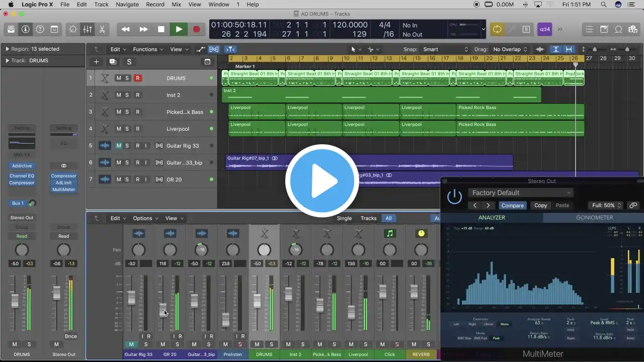The image size is (644, 362).
Task: Open Tracks area Functions menu
Action: (148, 49)
